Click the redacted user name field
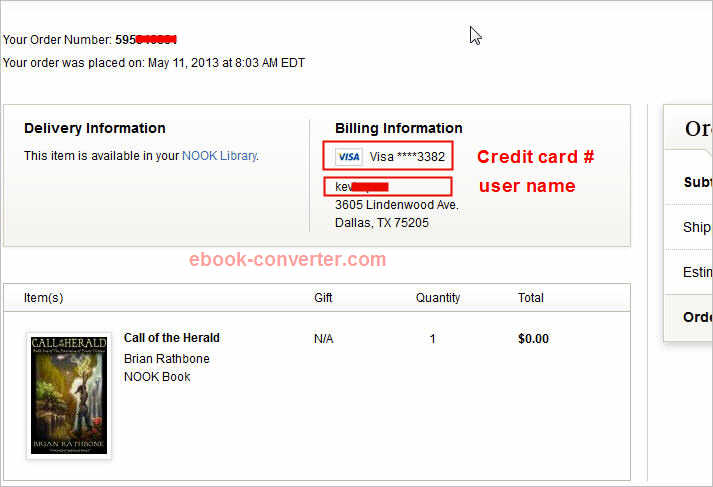The image size is (713, 487). click(x=388, y=186)
